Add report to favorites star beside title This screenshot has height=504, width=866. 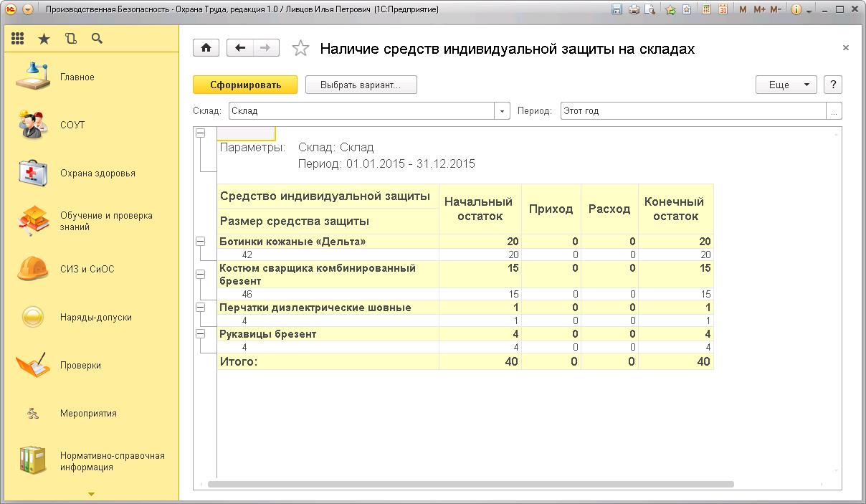pos(301,49)
